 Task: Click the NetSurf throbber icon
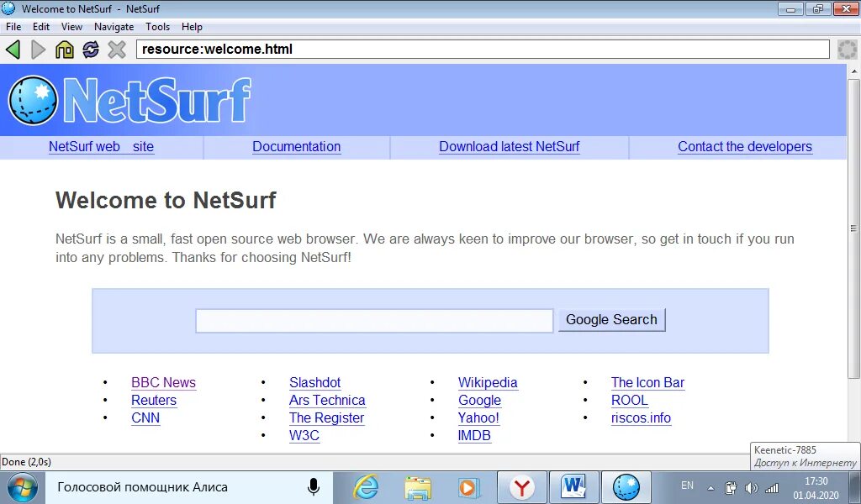click(848, 50)
